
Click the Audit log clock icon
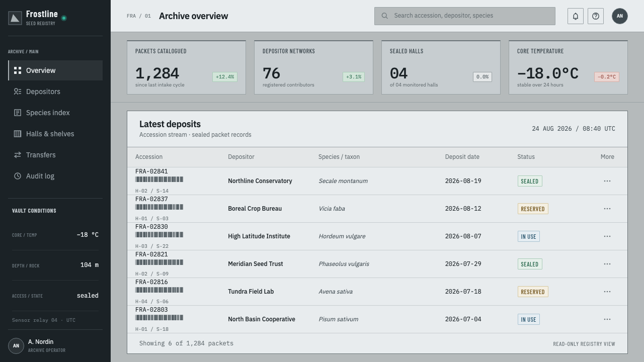[18, 176]
